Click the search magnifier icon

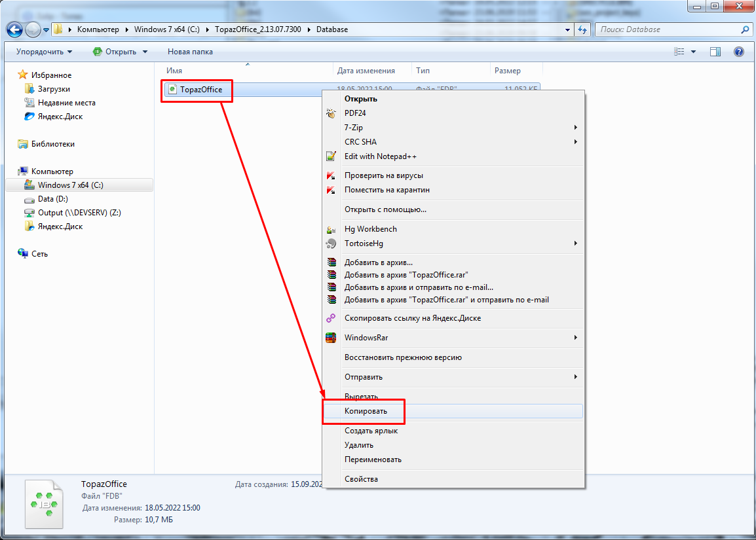(745, 29)
